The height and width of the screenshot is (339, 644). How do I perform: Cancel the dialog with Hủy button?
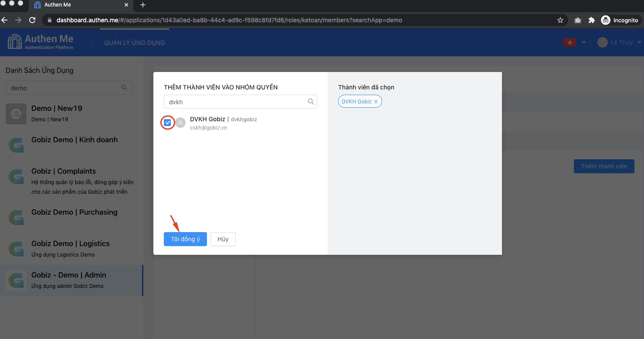(223, 239)
